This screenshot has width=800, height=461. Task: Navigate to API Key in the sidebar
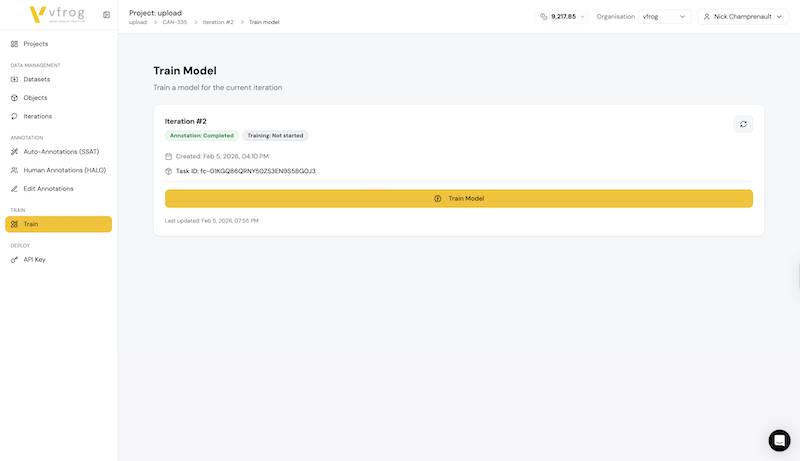(35, 259)
